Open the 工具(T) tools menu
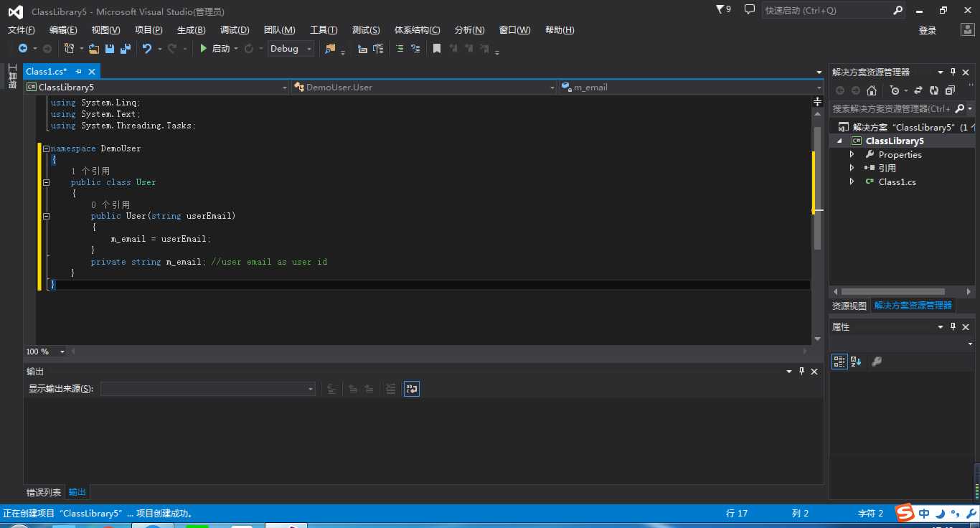 coord(324,30)
